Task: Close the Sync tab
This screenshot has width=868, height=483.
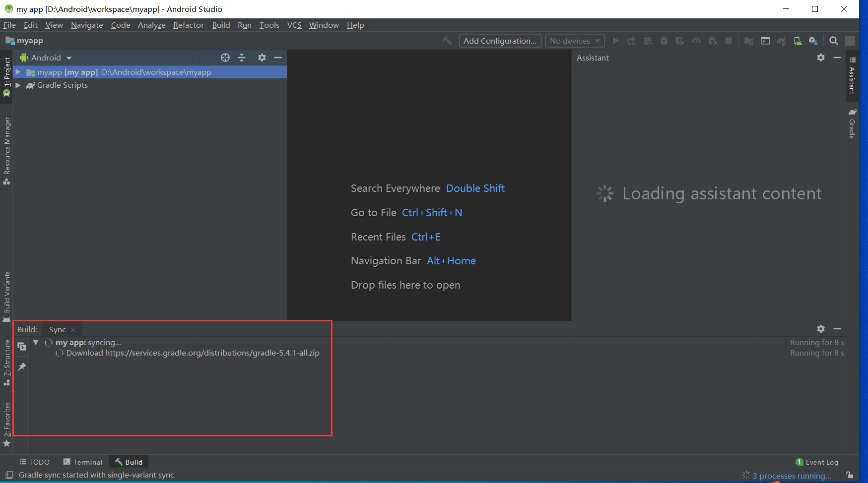Action: [x=73, y=330]
